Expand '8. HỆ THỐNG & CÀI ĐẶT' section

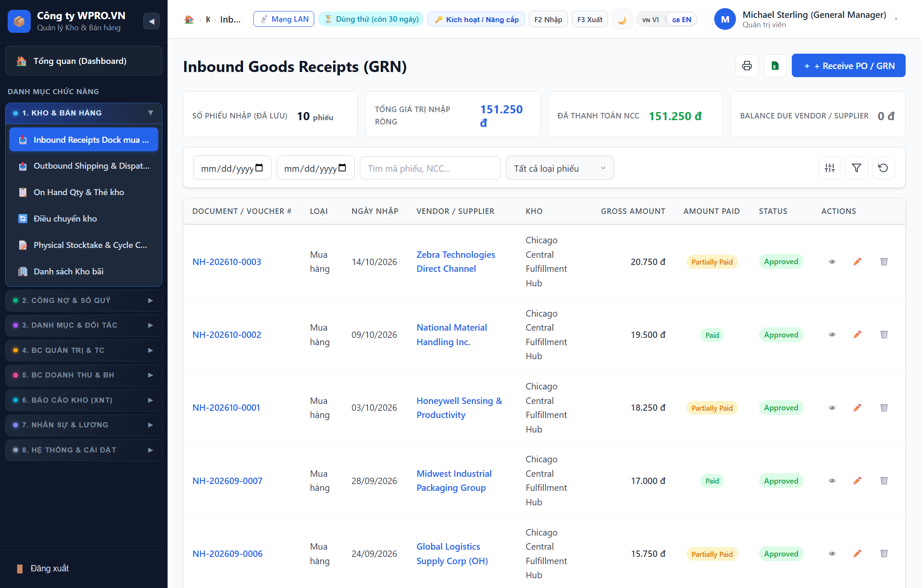(84, 450)
